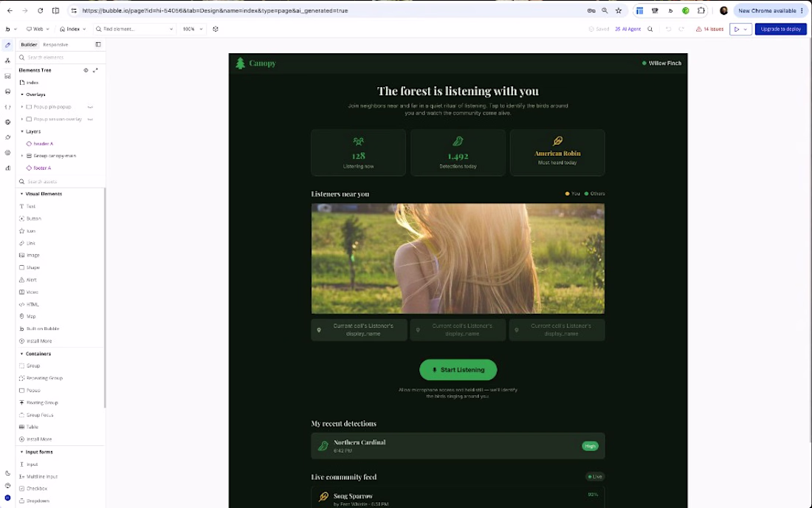
Task: Switch to the Responsive tab
Action: (55, 44)
